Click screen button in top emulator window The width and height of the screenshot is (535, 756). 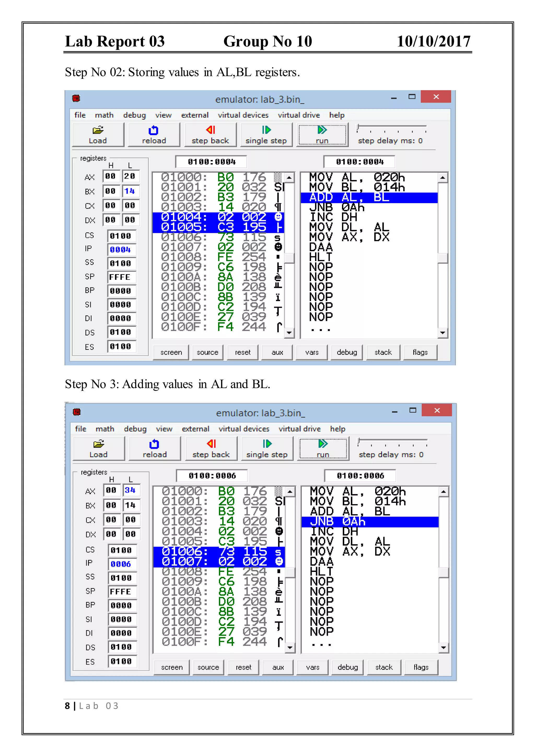(171, 352)
